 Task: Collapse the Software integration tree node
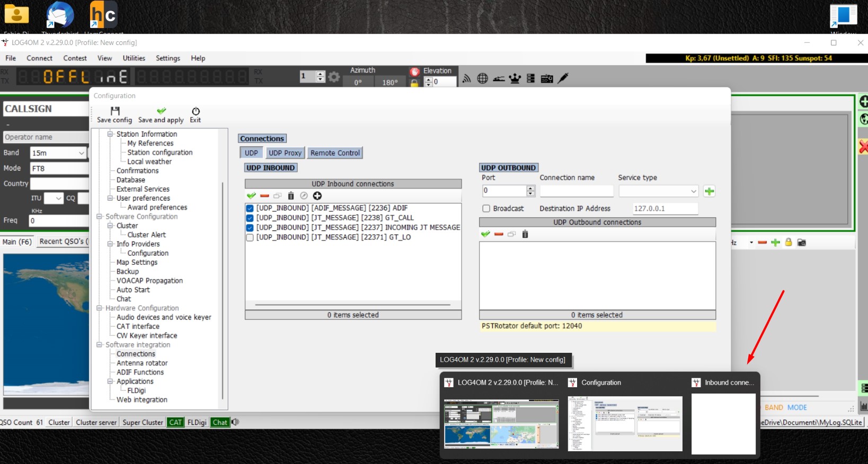pyautogui.click(x=99, y=345)
